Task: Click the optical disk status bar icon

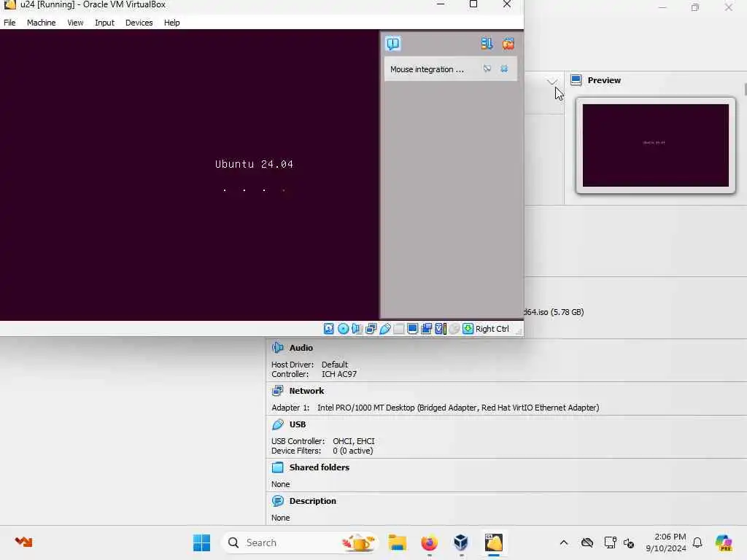Action: click(x=343, y=329)
